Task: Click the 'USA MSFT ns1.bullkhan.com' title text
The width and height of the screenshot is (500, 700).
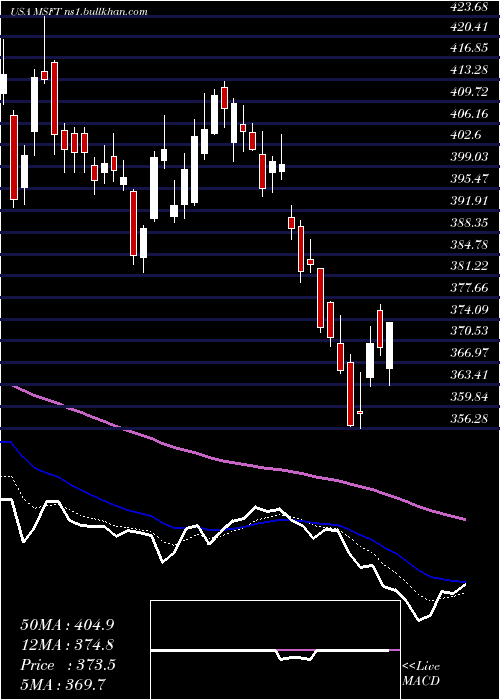Action: tap(80, 12)
